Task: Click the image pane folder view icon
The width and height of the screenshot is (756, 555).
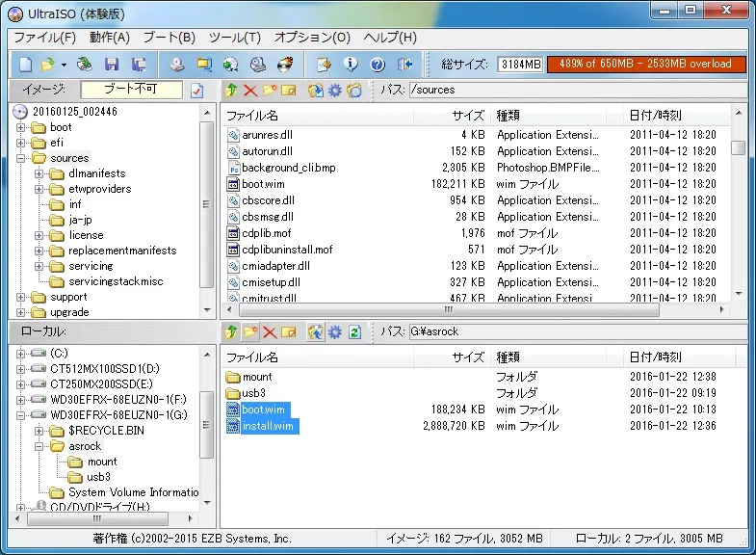Action: (x=353, y=91)
